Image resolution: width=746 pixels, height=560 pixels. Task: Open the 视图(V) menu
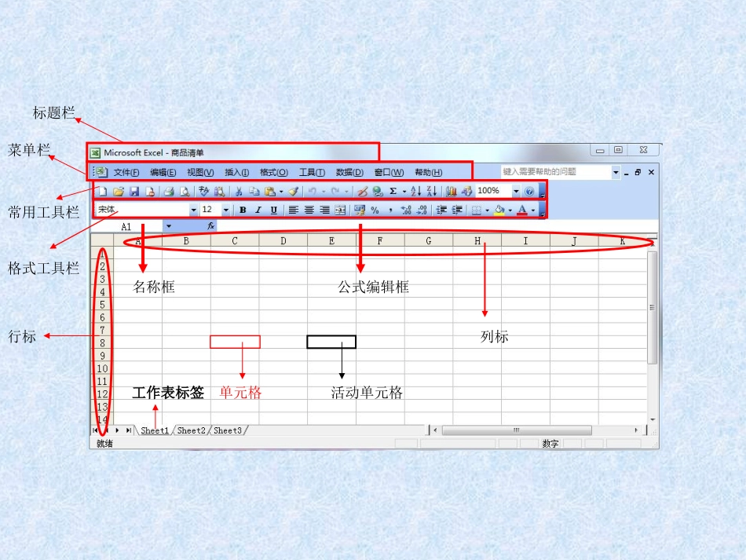200,172
